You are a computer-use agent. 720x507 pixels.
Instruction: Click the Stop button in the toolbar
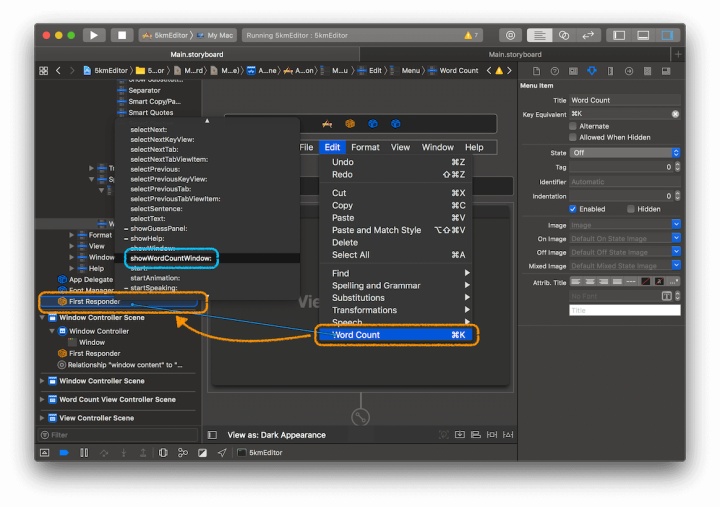(x=122, y=35)
